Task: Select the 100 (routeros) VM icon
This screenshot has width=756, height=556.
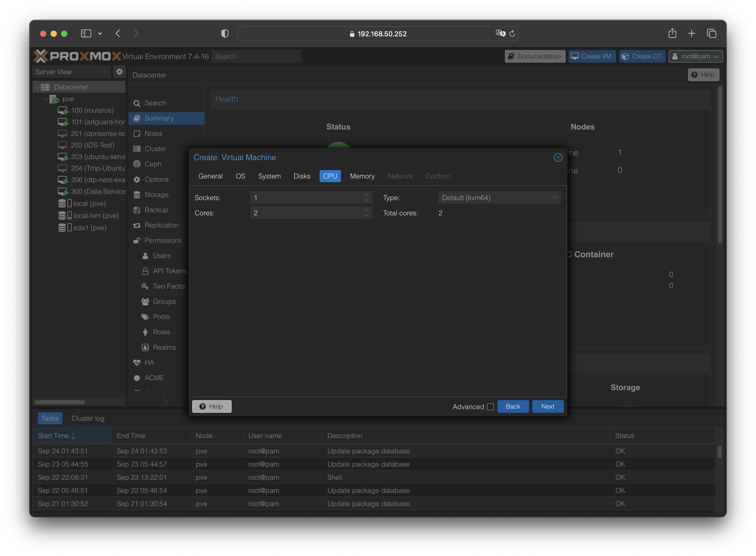Action: pyautogui.click(x=63, y=110)
